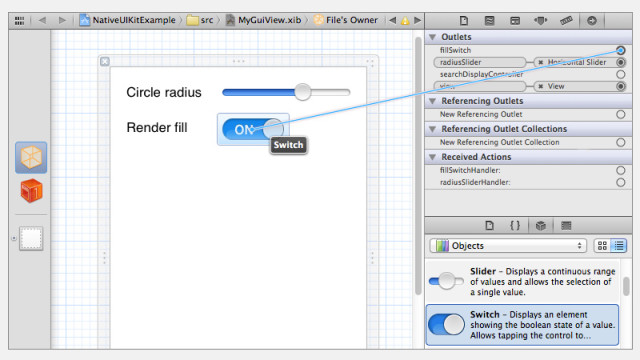
Task: Click the Circle radius slider knob
Action: point(302,92)
